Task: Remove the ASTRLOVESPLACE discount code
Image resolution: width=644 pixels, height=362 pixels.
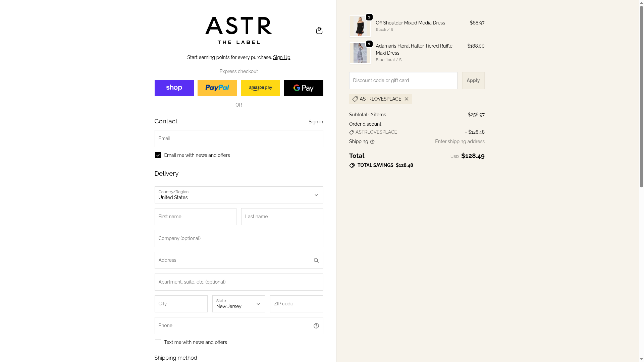Action: (x=406, y=99)
